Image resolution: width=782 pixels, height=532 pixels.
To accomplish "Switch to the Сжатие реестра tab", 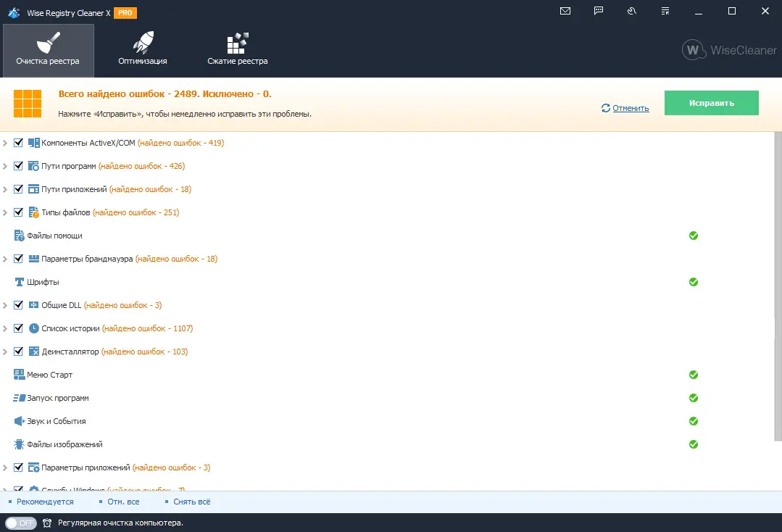I will pos(238,50).
